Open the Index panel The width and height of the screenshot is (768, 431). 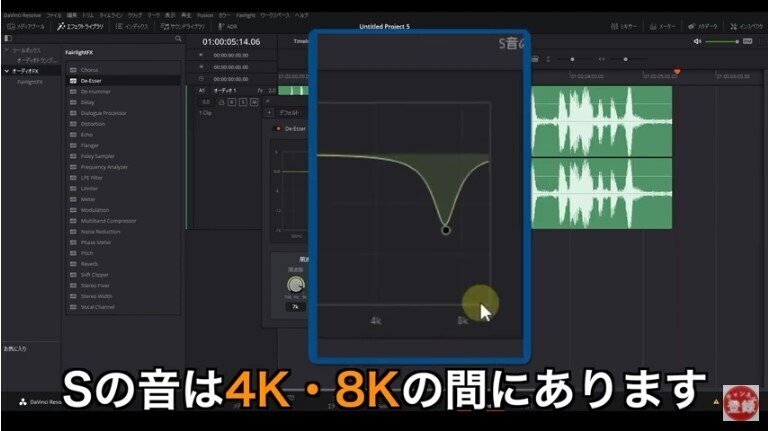point(131,26)
